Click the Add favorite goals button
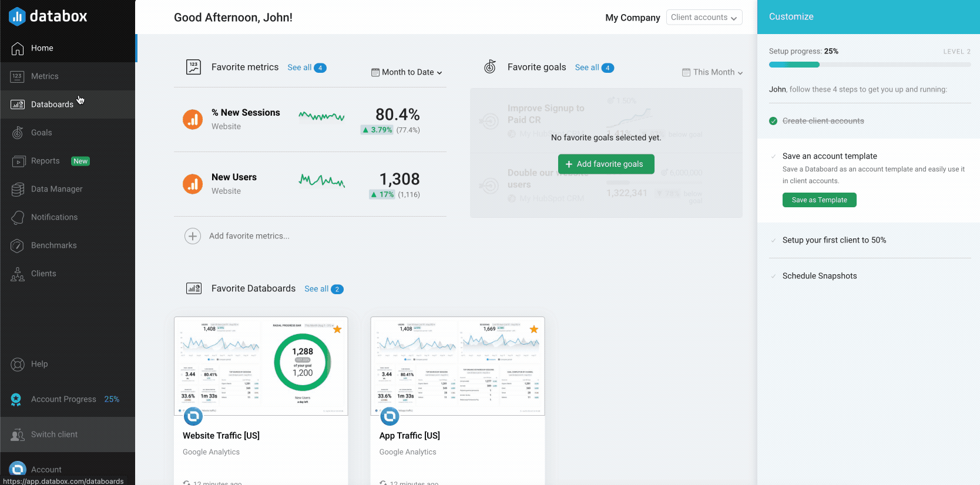Viewport: 980px width, 485px height. coord(606,164)
